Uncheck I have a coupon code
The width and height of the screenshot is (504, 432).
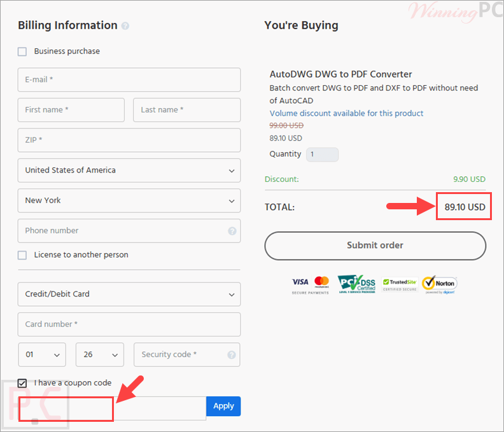(22, 383)
